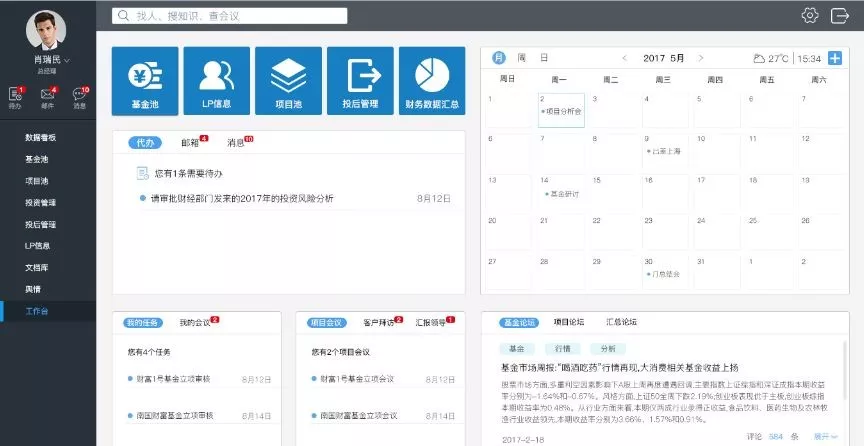This screenshot has width=864, height=446.
Task: Select the 汇报领导 tab
Action: (x=431, y=323)
